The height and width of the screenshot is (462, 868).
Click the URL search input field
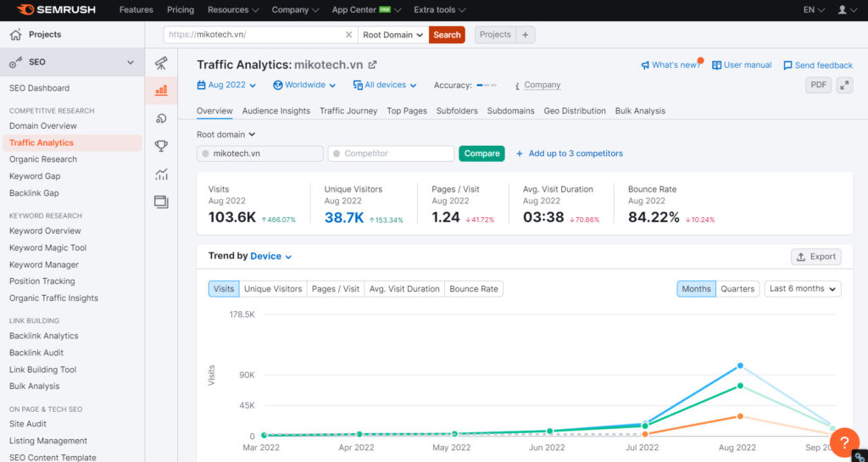tap(260, 35)
